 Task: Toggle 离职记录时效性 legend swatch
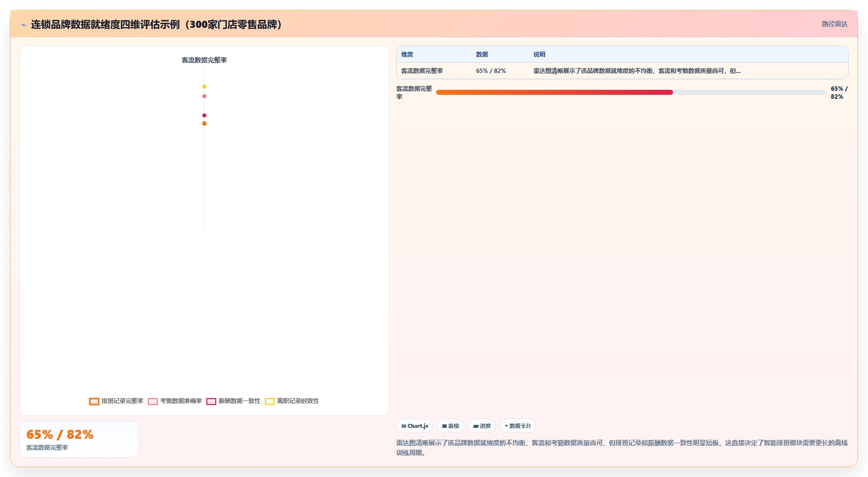click(270, 402)
